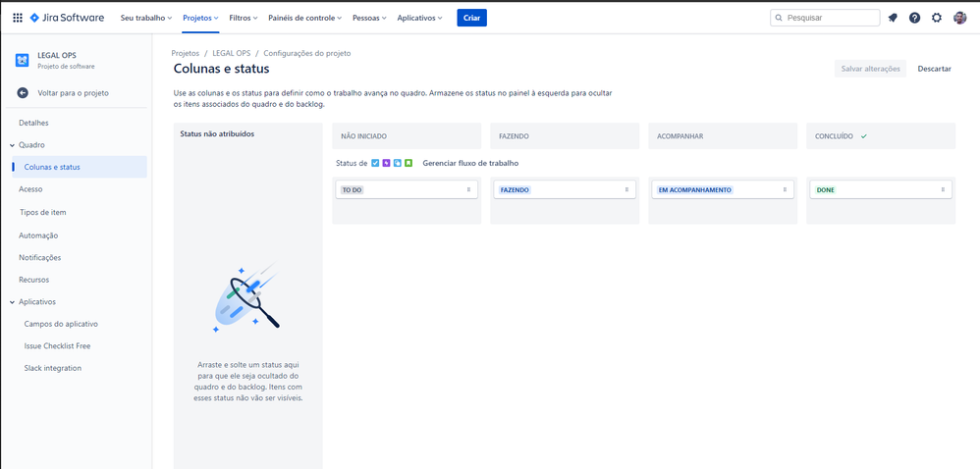Click Gerenciar fluxo de trabalho link
This screenshot has width=980, height=469.
[x=470, y=164]
